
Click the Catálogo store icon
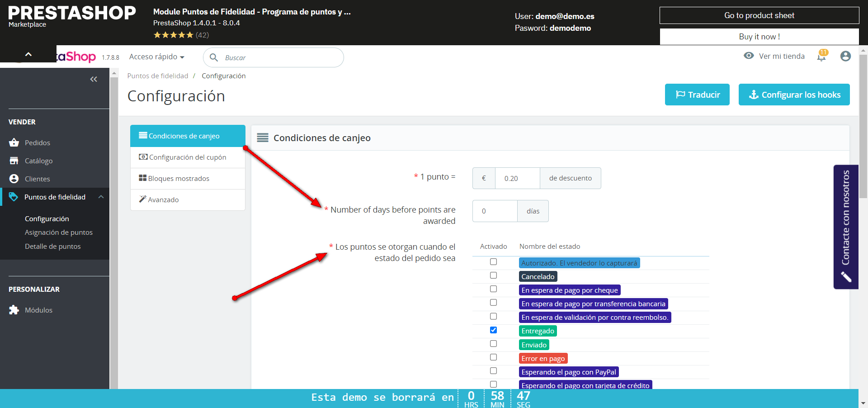(x=14, y=161)
